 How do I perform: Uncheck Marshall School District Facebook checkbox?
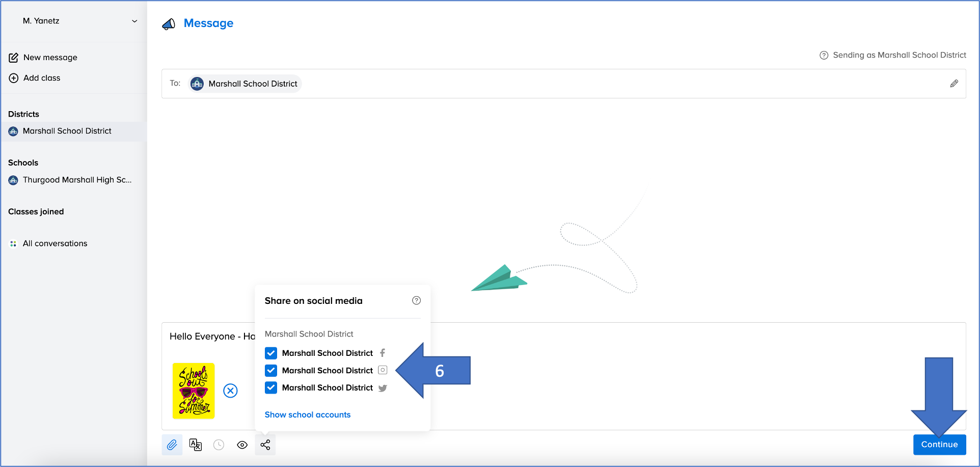[271, 353]
